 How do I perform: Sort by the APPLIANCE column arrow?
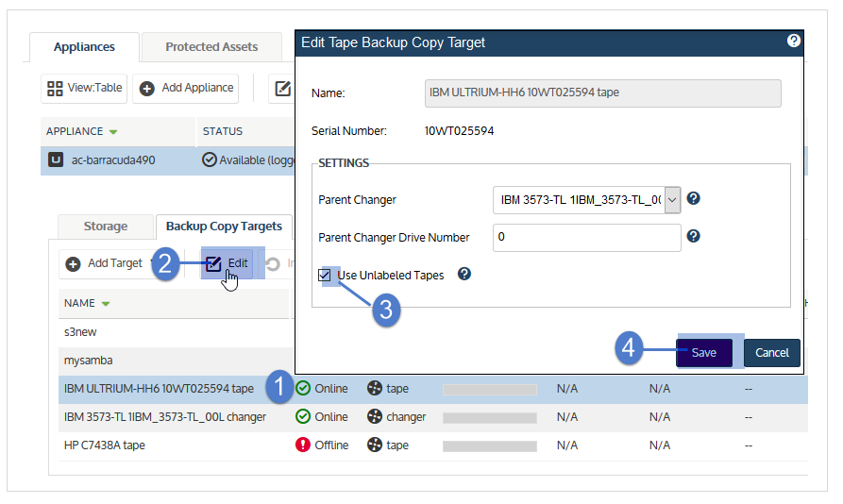point(113,131)
